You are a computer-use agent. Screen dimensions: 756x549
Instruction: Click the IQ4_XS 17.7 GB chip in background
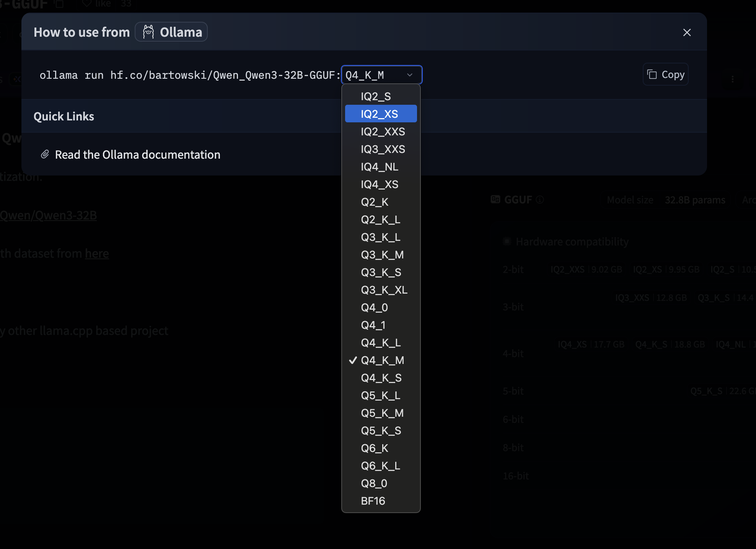tap(591, 344)
